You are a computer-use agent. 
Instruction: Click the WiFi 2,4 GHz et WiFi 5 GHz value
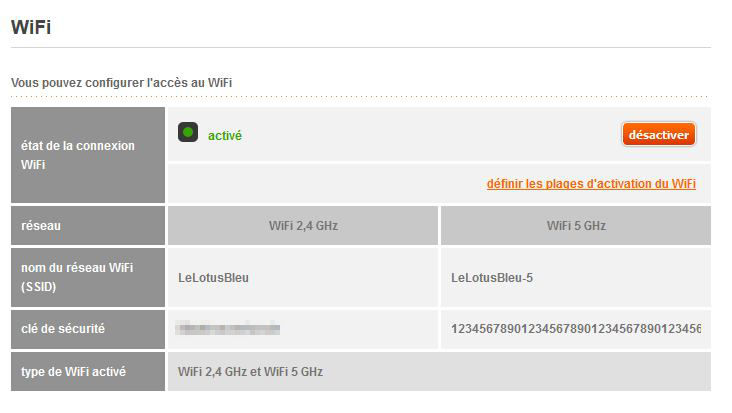click(x=250, y=372)
